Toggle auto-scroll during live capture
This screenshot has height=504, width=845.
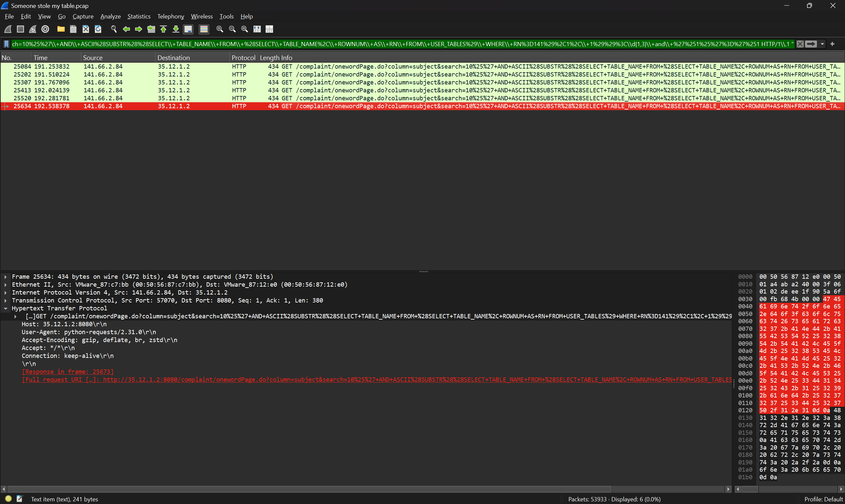(188, 29)
